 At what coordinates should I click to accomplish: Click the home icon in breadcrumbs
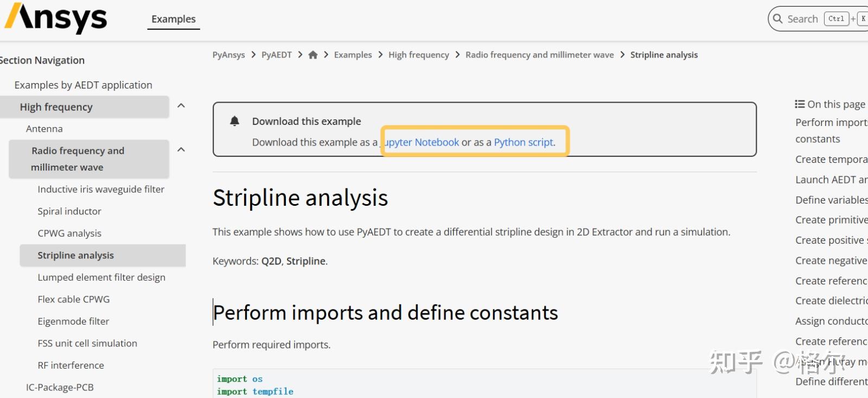313,55
